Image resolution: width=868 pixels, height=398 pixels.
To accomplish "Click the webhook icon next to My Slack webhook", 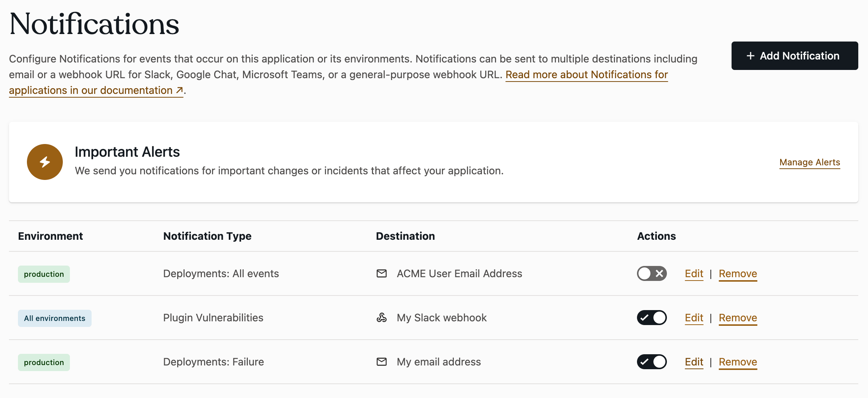I will (x=382, y=318).
